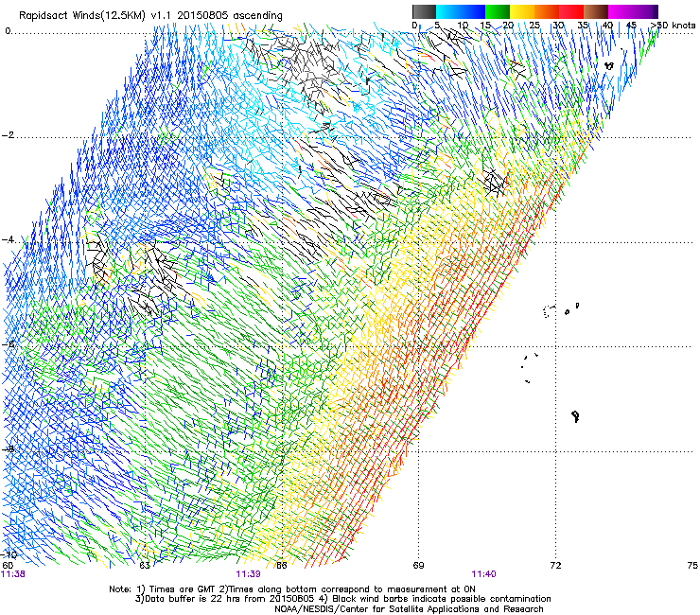Click the '60' longitude axis label
The height and width of the screenshot is (615, 700).
click(8, 566)
